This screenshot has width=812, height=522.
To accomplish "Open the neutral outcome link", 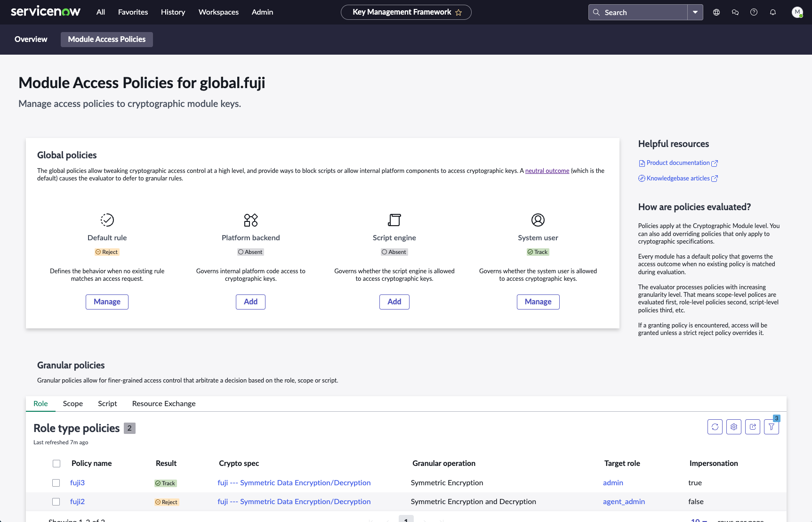I will pos(547,171).
